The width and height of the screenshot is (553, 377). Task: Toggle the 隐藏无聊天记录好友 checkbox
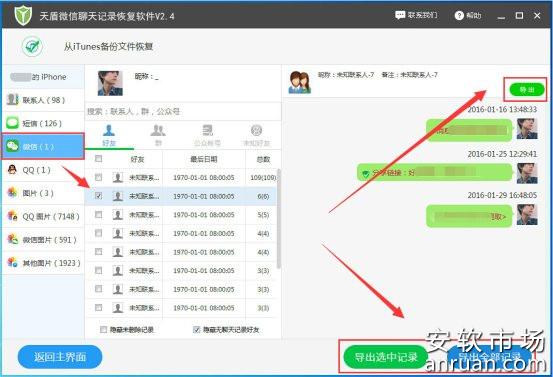[197, 329]
